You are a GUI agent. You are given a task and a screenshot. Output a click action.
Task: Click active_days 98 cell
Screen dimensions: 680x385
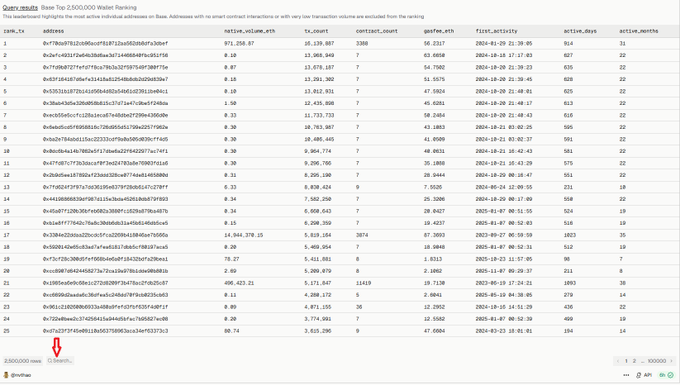[x=567, y=259]
